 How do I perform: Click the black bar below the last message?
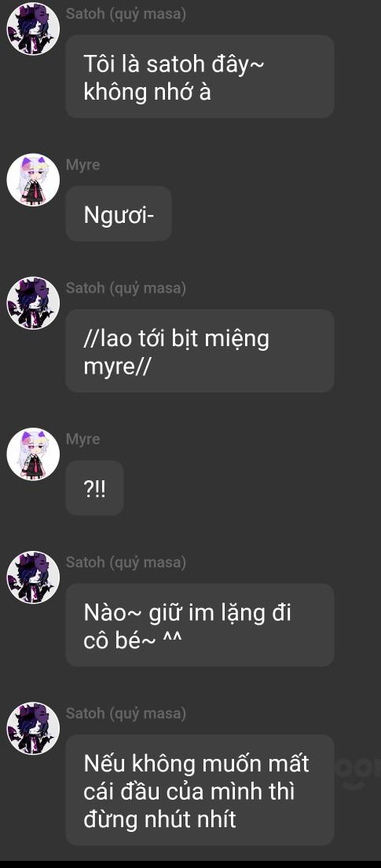pyautogui.click(x=190, y=864)
